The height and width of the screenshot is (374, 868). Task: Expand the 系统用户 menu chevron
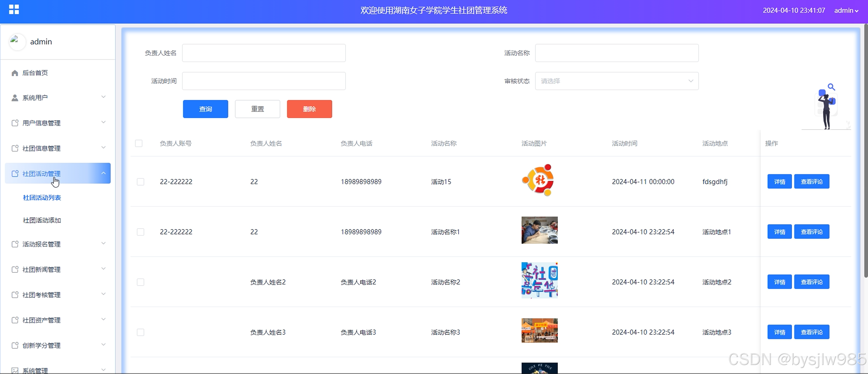pos(103,97)
